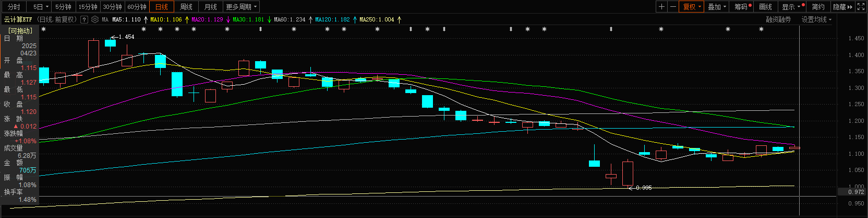Click the minus zoom-out icon
The width and height of the screenshot is (868, 218).
[673, 7]
